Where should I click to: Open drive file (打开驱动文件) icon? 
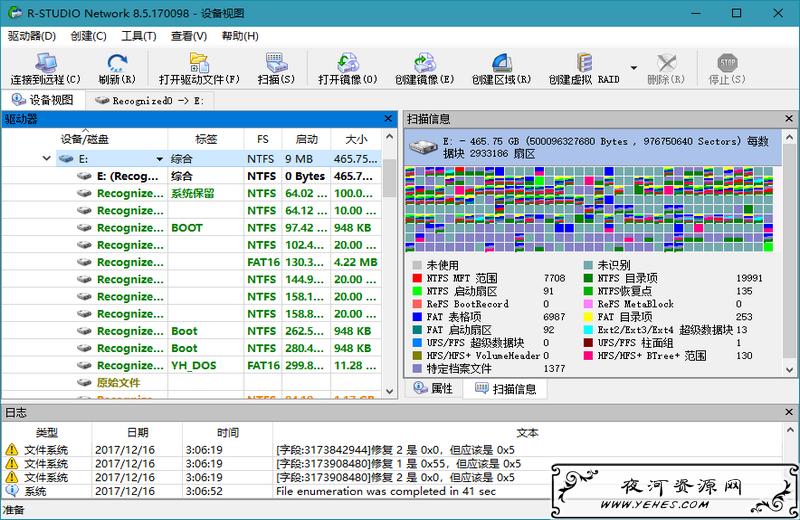point(199,68)
